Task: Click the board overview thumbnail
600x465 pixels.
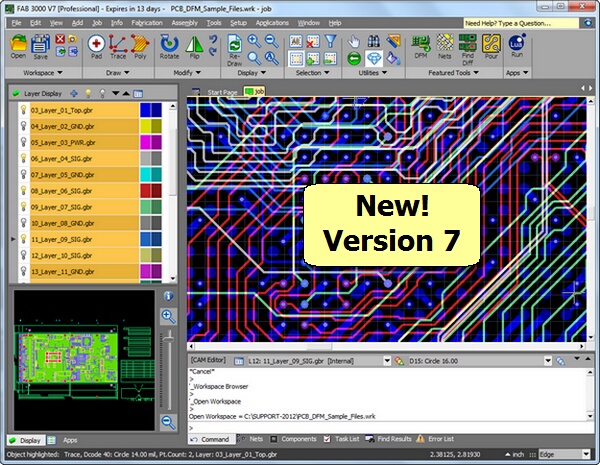Action: coord(84,360)
